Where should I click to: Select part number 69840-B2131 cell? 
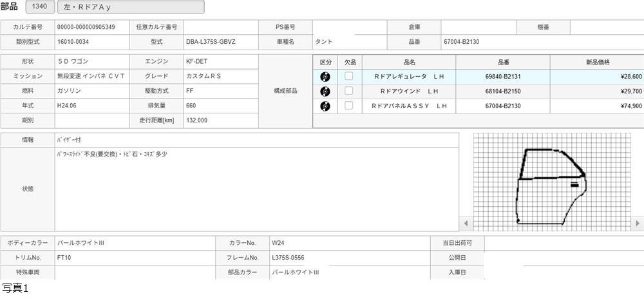(x=502, y=77)
